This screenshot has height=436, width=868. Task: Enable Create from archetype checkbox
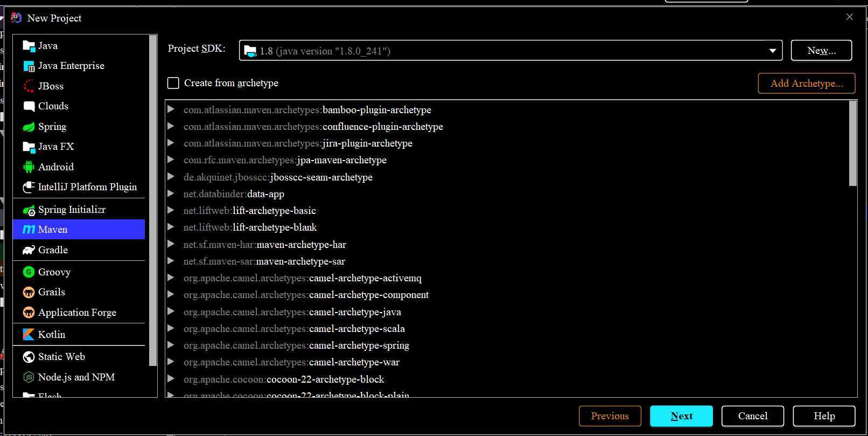pos(173,83)
